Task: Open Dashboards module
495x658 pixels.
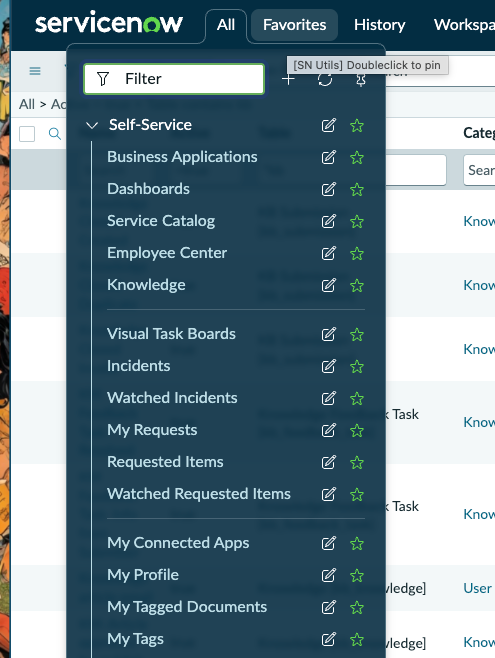Action: point(148,189)
